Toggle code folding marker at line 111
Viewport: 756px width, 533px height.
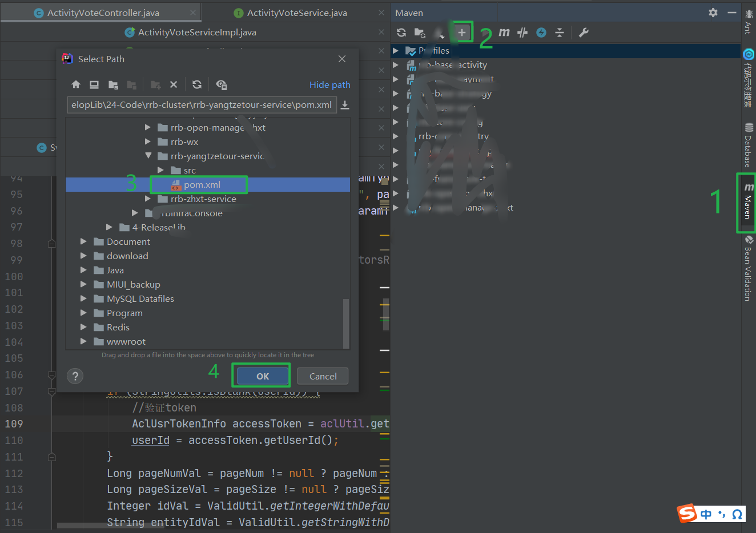click(x=52, y=457)
